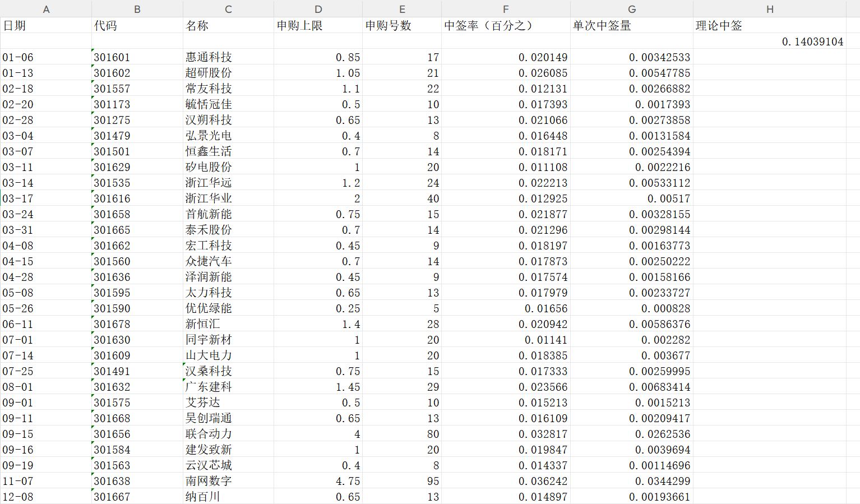Click the 名称 header cell

[x=228, y=25]
